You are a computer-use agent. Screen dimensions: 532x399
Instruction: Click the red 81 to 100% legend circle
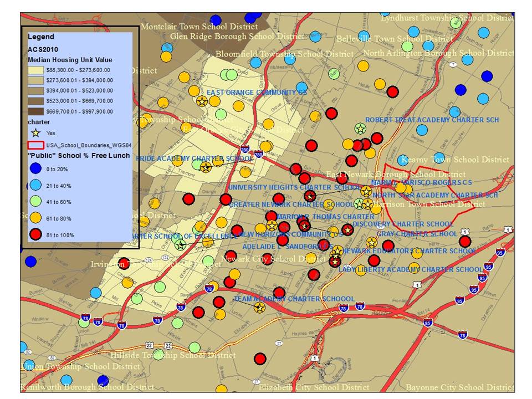tap(35, 235)
